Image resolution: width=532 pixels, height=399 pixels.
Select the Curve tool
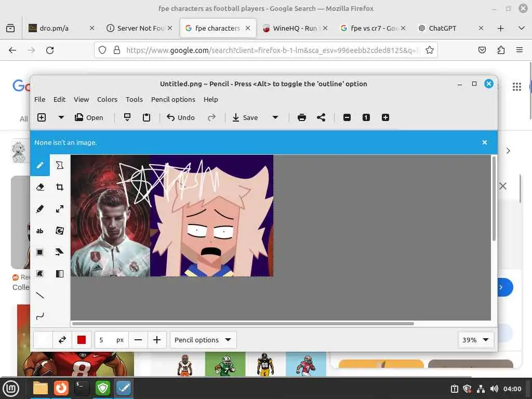pos(39,316)
